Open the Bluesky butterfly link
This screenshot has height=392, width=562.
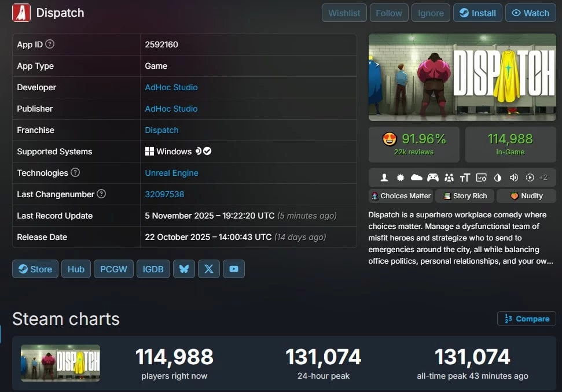pos(184,269)
